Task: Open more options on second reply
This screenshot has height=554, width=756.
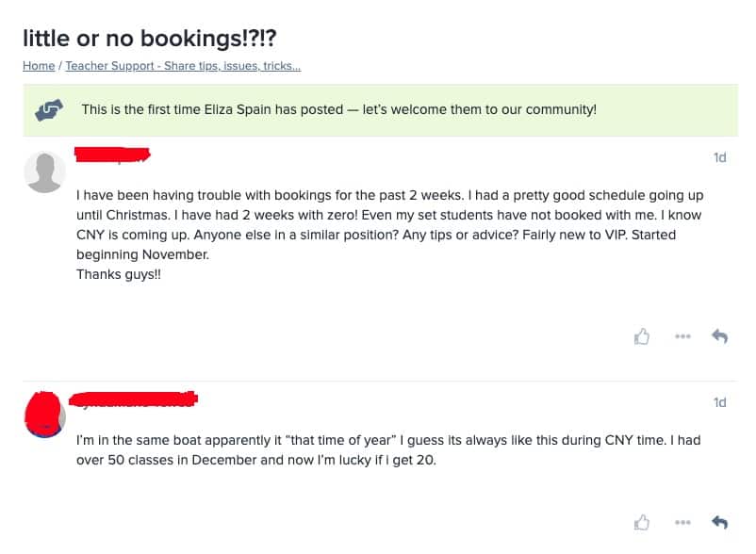Action: coord(682,522)
